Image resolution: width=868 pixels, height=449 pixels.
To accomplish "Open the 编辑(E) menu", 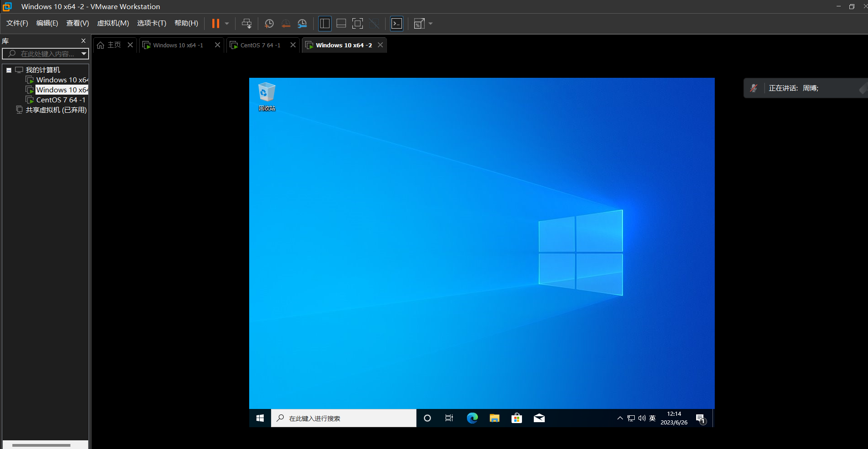I will [47, 23].
